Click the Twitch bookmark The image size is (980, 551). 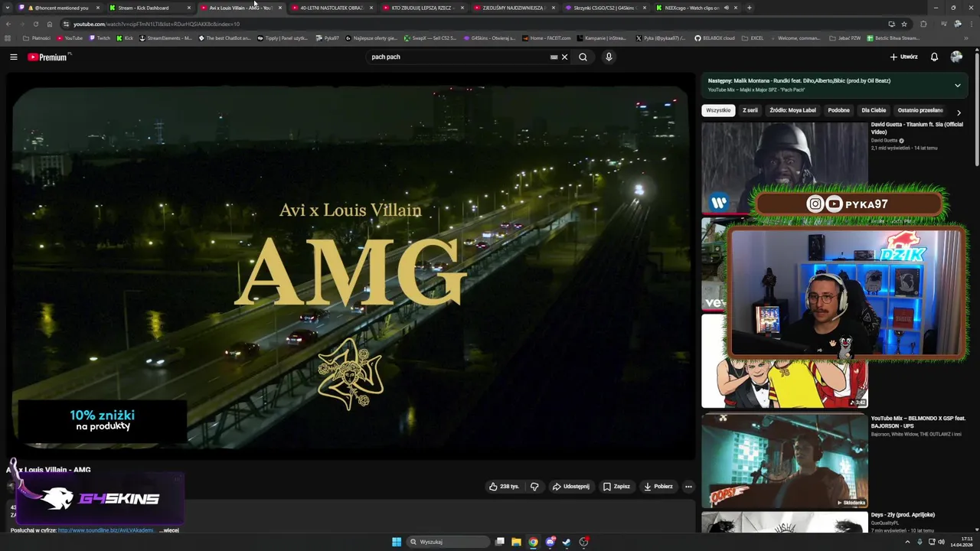(100, 37)
